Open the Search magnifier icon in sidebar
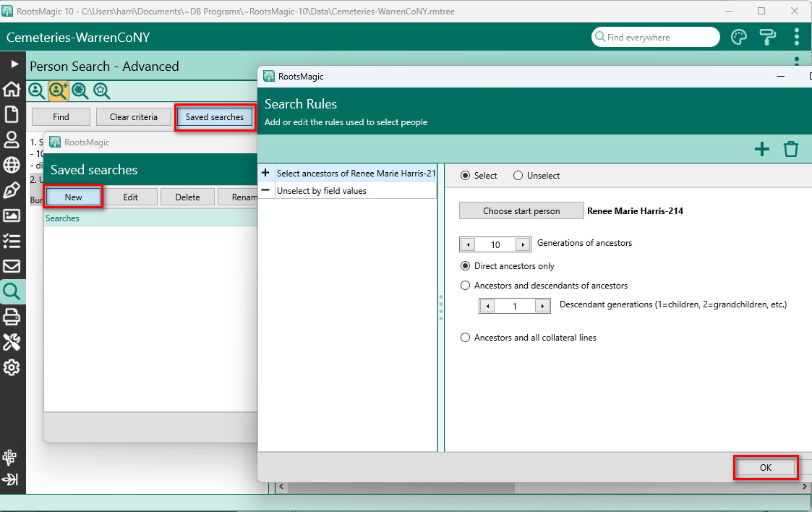 (12, 291)
